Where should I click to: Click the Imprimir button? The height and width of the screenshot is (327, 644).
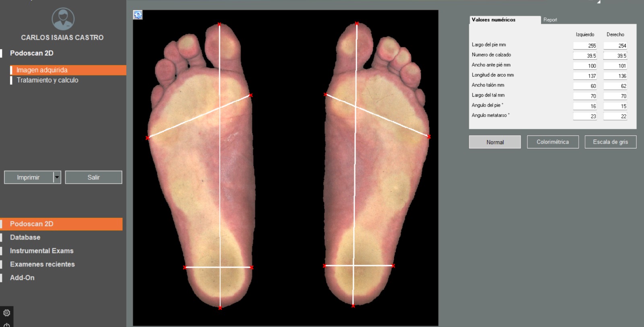click(x=29, y=177)
